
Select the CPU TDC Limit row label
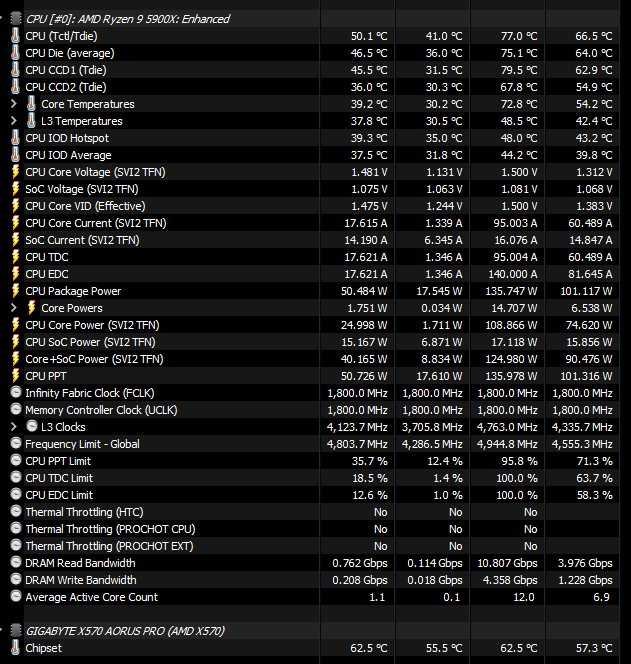(x=59, y=478)
